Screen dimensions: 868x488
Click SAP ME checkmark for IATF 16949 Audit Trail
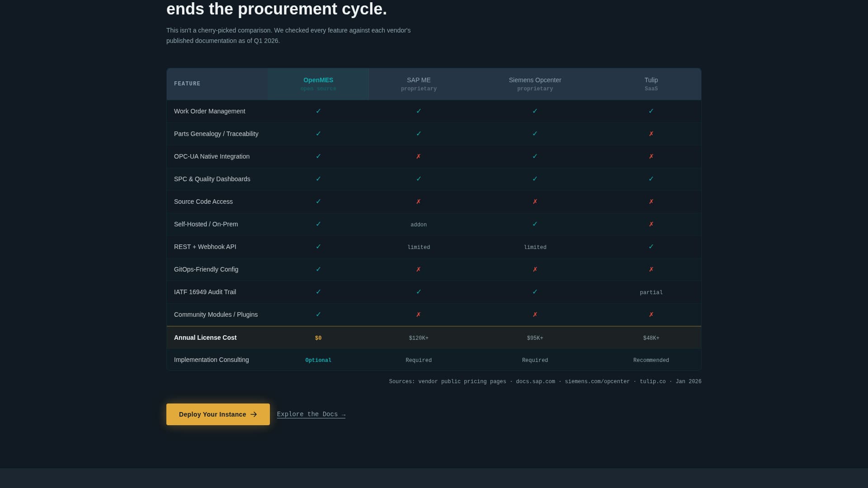419,292
